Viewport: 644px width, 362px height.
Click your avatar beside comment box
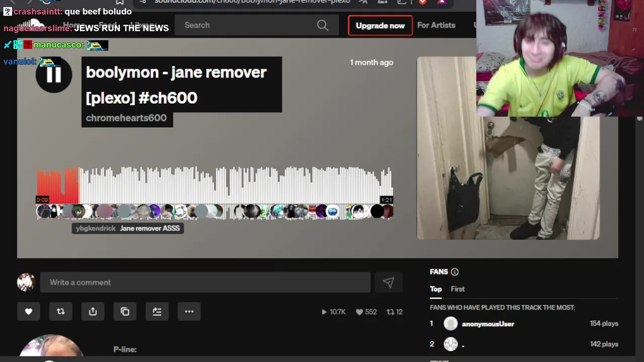point(26,283)
